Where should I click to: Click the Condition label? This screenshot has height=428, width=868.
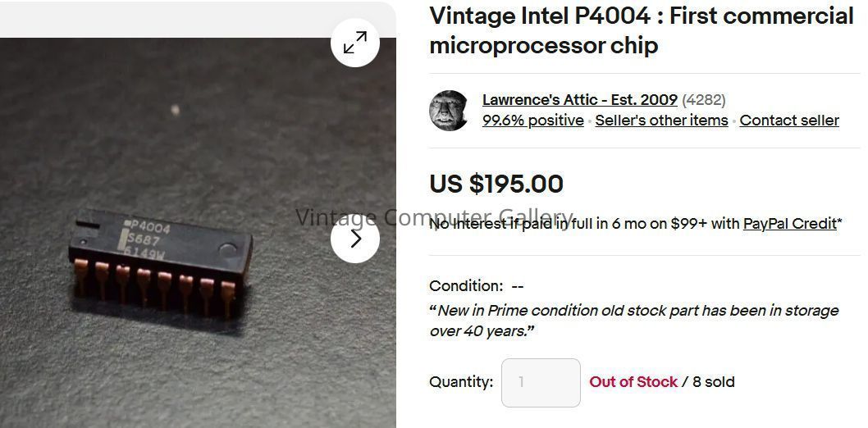point(465,286)
